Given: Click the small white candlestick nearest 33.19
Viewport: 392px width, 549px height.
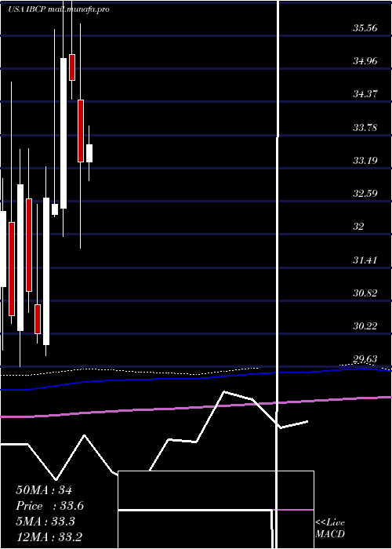Looking at the screenshot, I should 89,153.
